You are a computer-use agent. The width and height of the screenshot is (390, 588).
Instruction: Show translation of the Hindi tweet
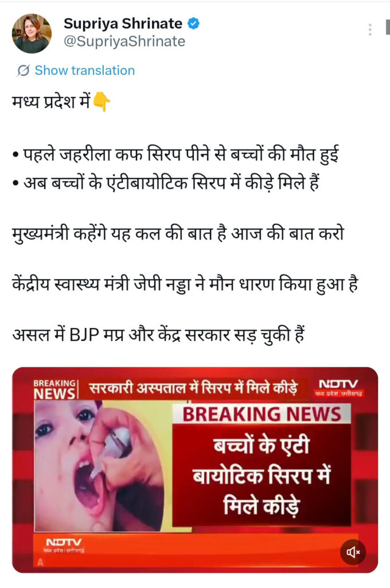[85, 70]
